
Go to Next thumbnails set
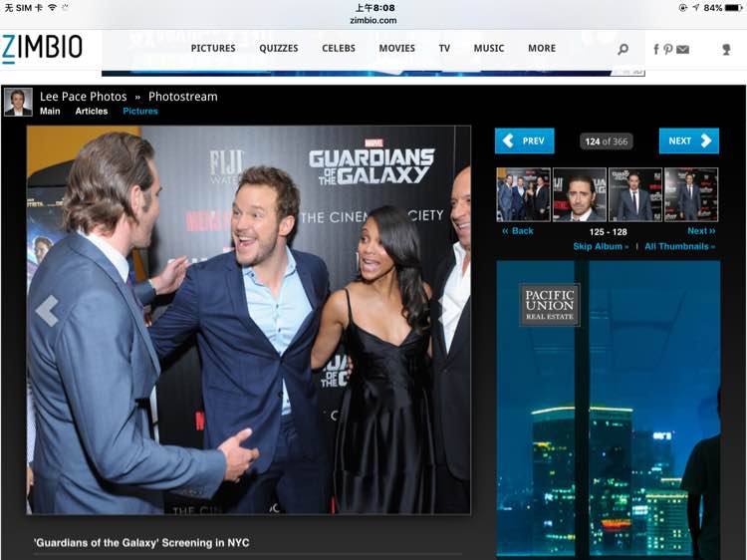click(701, 230)
